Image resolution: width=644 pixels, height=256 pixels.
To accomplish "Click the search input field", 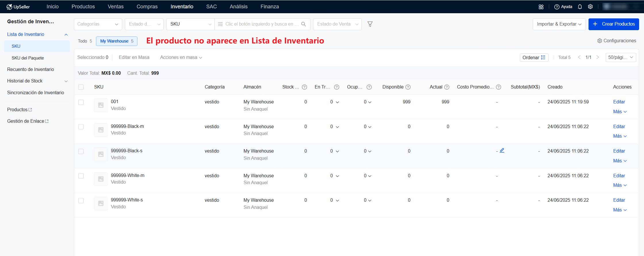I will 262,24.
